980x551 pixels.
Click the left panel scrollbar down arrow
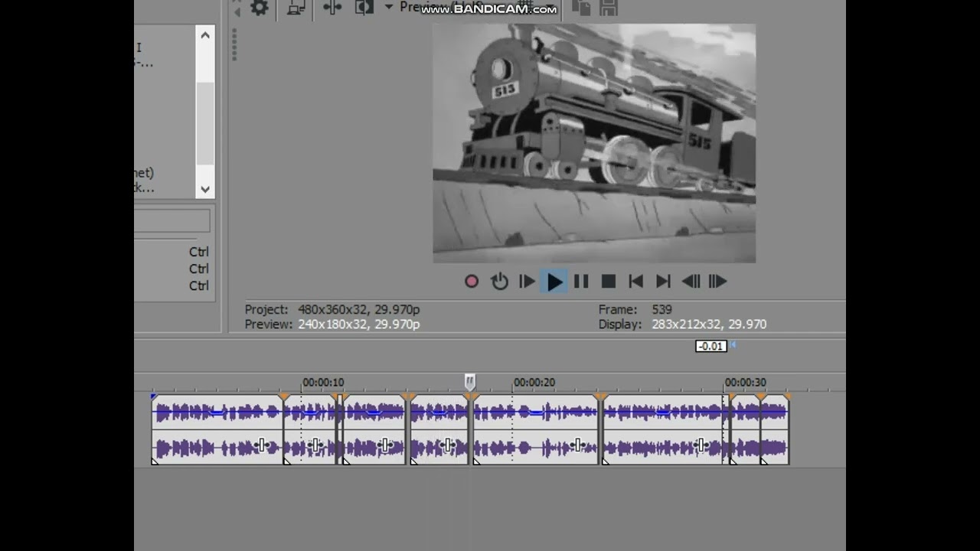click(x=205, y=189)
